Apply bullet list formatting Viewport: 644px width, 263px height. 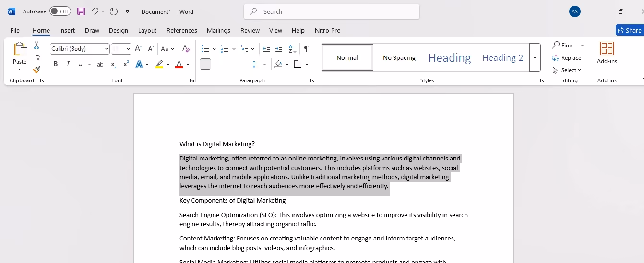pyautogui.click(x=205, y=49)
